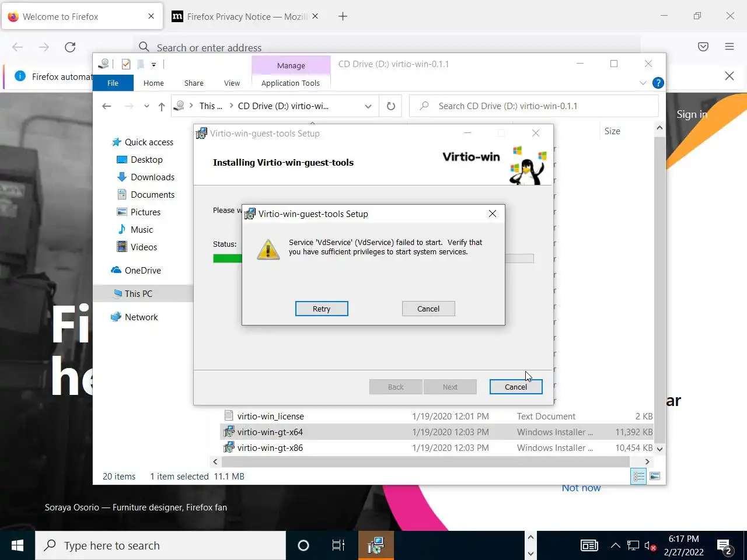Screen dimensions: 747x560
Task: Click horizontal scrollbar right arrow
Action: [x=647, y=461]
